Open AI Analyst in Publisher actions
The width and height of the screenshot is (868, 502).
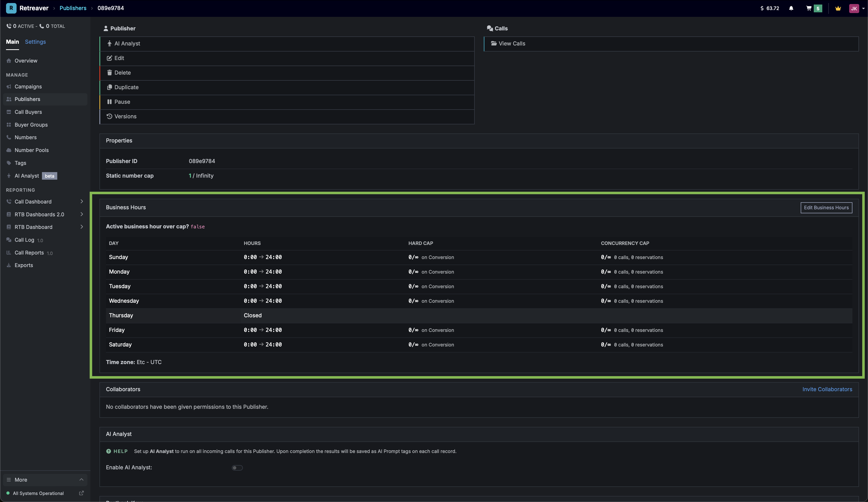pyautogui.click(x=287, y=44)
